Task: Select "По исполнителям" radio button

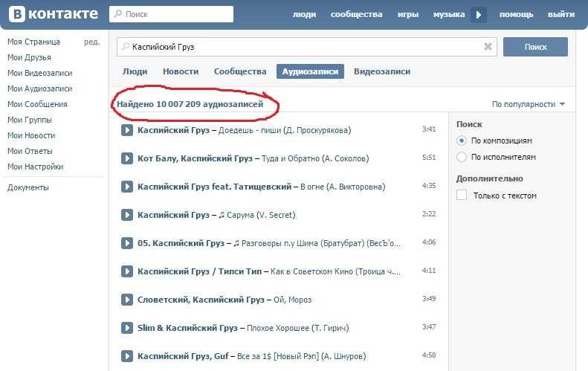Action: coord(462,157)
